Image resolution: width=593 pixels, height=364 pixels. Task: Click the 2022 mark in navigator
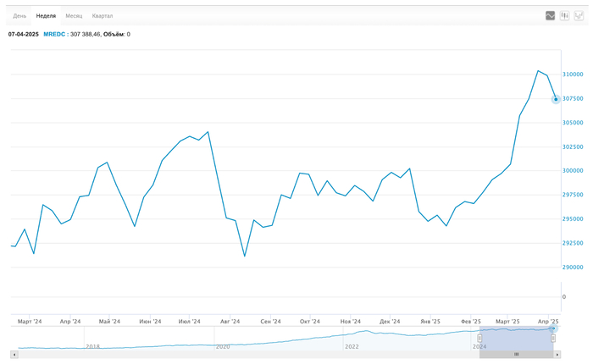352,346
